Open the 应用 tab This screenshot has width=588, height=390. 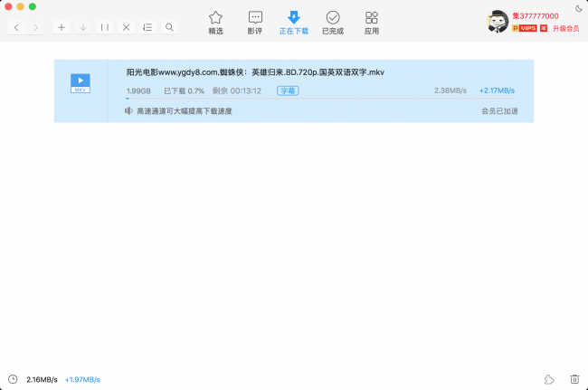372,22
